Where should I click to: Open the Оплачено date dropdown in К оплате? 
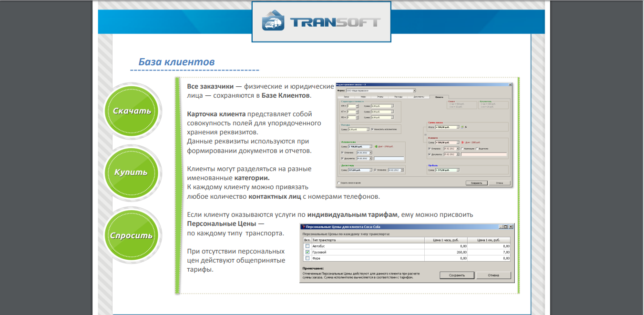458,149
